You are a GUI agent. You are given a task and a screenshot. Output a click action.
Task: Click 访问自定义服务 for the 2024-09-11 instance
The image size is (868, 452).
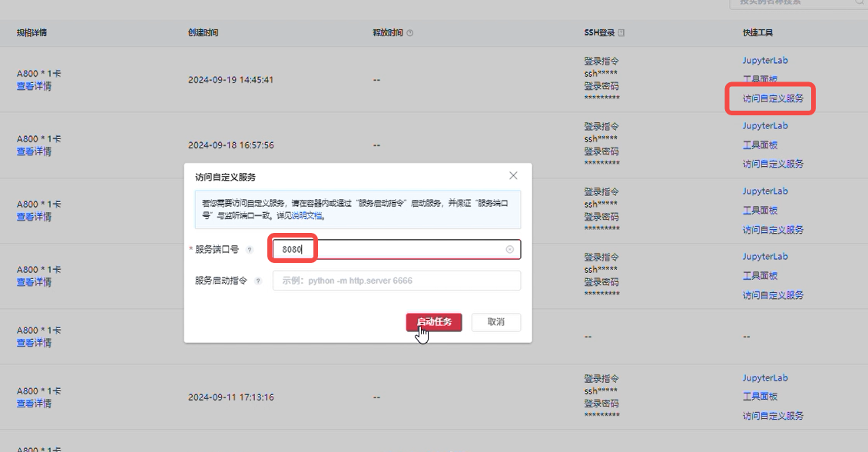pyautogui.click(x=773, y=416)
